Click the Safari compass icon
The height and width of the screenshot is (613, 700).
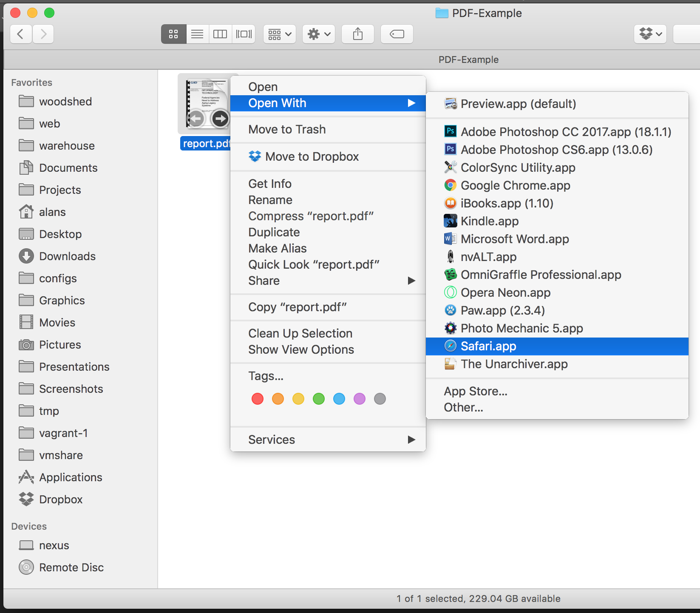click(x=451, y=346)
